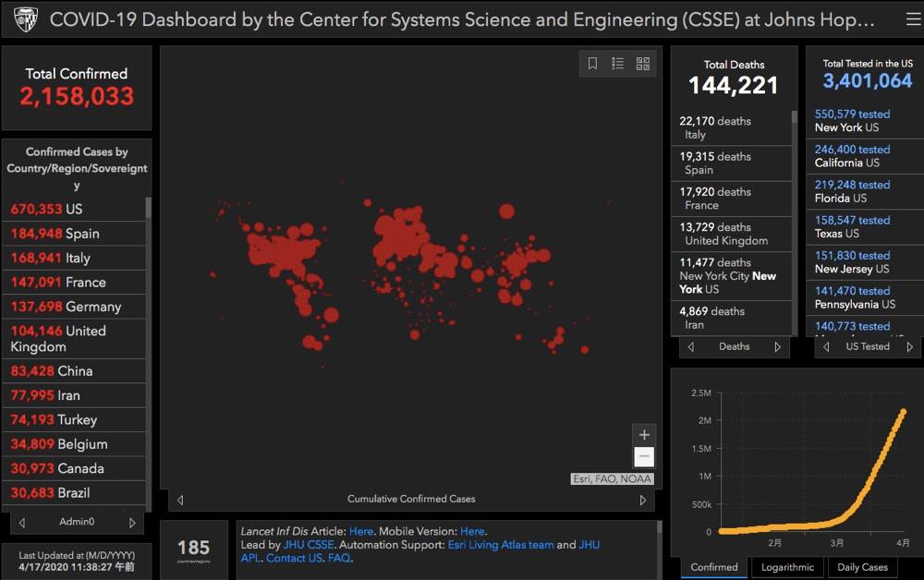The height and width of the screenshot is (580, 924).
Task: Select the Deaths list tab
Action: 735,346
